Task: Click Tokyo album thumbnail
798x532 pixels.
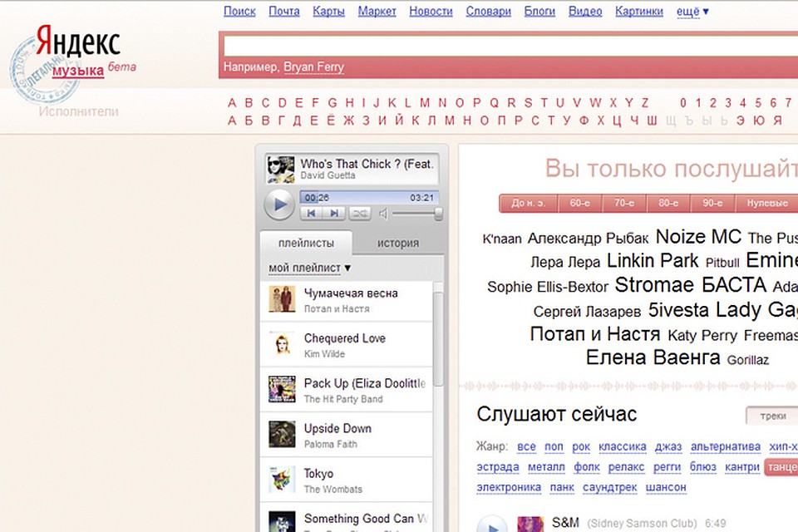Action: click(x=282, y=480)
